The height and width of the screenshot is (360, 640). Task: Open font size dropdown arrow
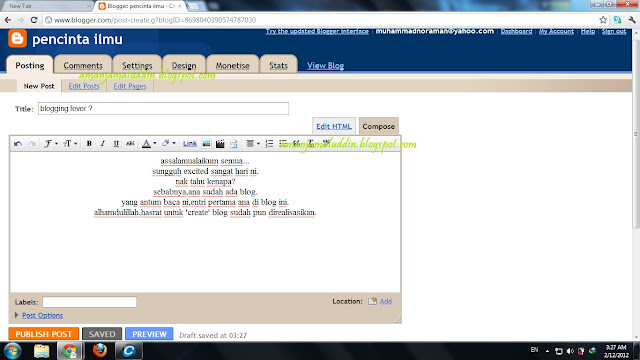point(76,144)
